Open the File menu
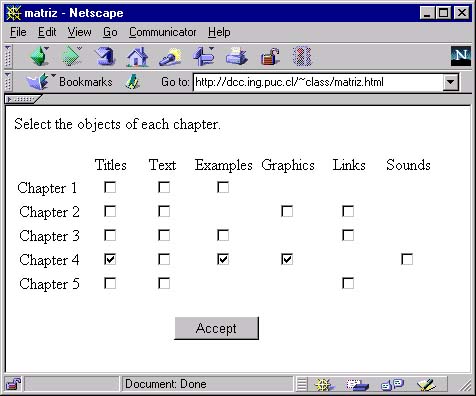The width and height of the screenshot is (476, 396). 18,32
